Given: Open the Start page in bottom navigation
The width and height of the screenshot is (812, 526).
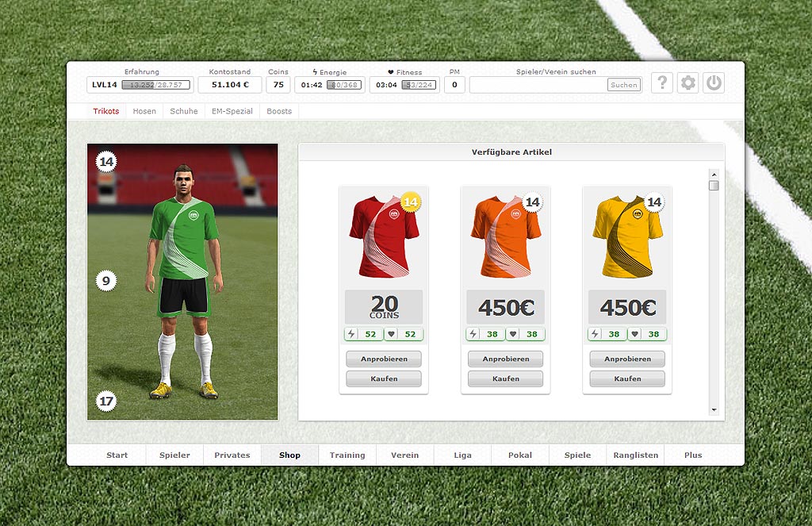Looking at the screenshot, I should tap(117, 455).
